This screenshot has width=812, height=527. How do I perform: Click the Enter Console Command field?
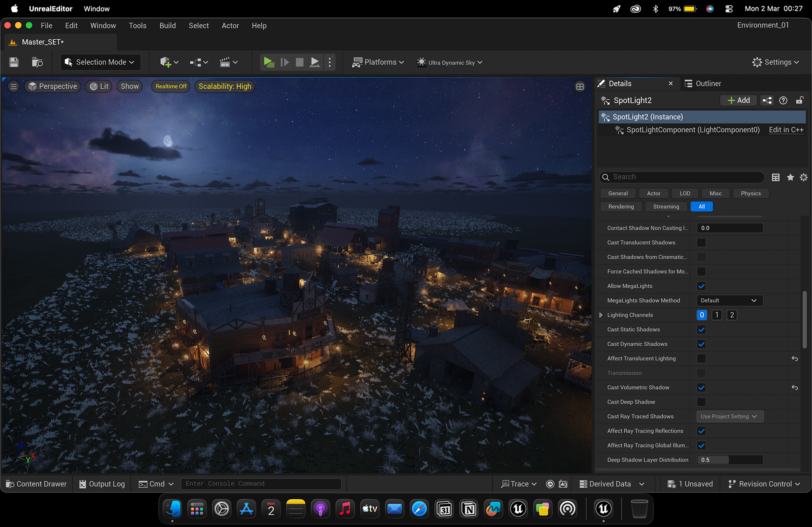pos(261,483)
